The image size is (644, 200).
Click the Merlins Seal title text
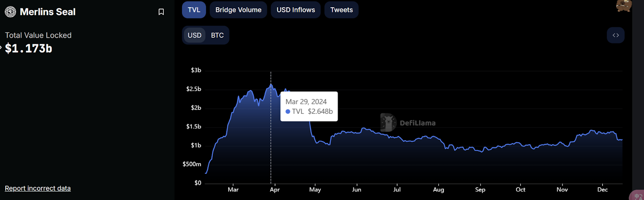click(x=47, y=12)
